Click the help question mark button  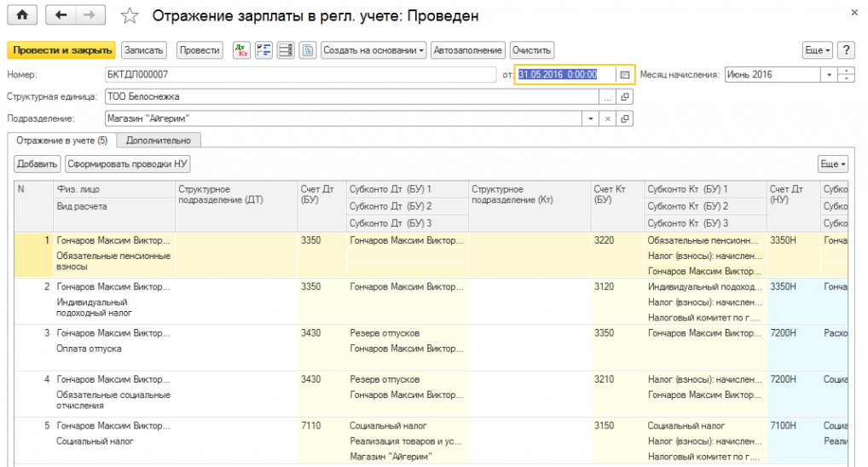tap(846, 50)
